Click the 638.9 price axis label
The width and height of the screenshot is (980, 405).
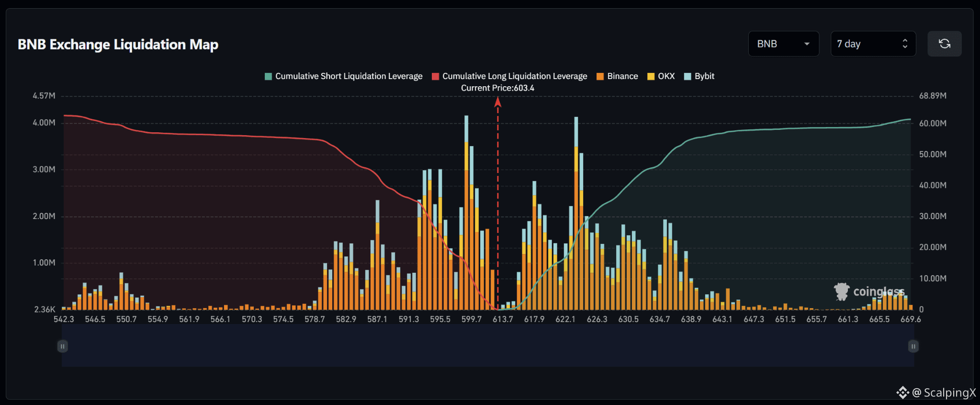tap(691, 319)
